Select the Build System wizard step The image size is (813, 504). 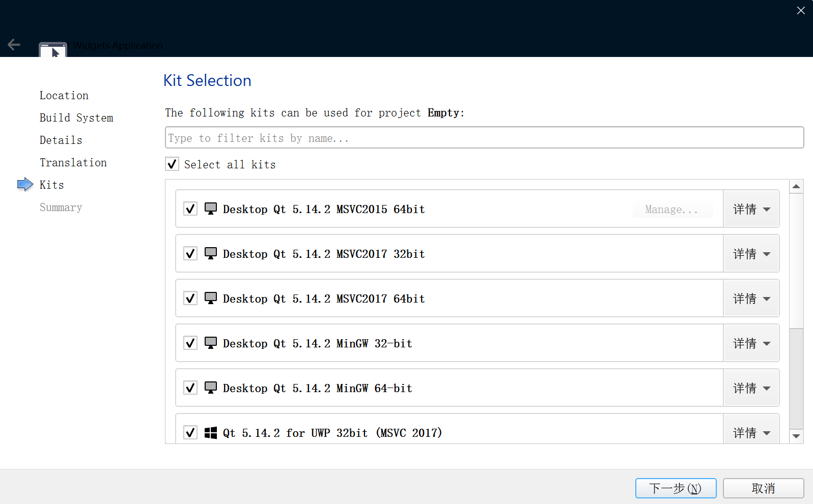(x=76, y=118)
